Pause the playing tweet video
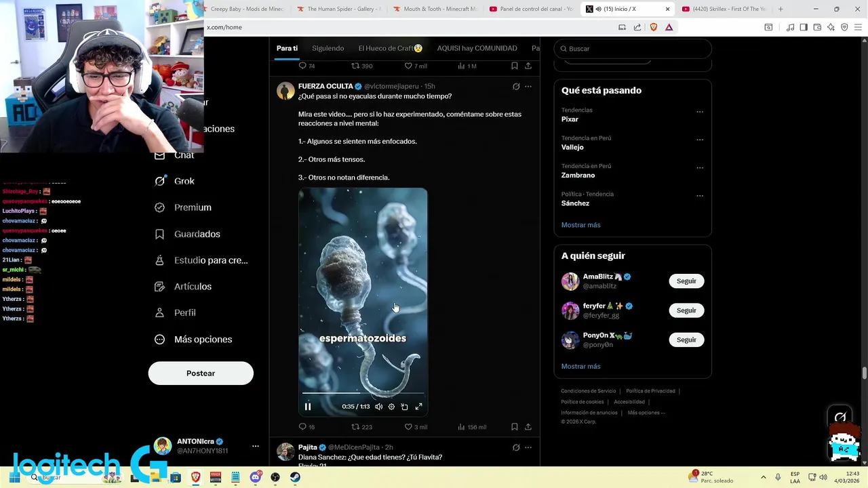 pyautogui.click(x=308, y=407)
